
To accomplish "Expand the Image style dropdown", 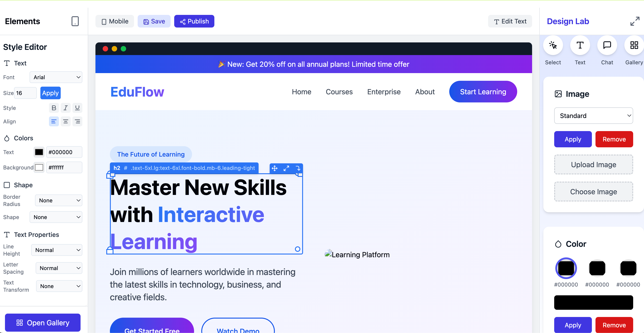I will click(594, 116).
